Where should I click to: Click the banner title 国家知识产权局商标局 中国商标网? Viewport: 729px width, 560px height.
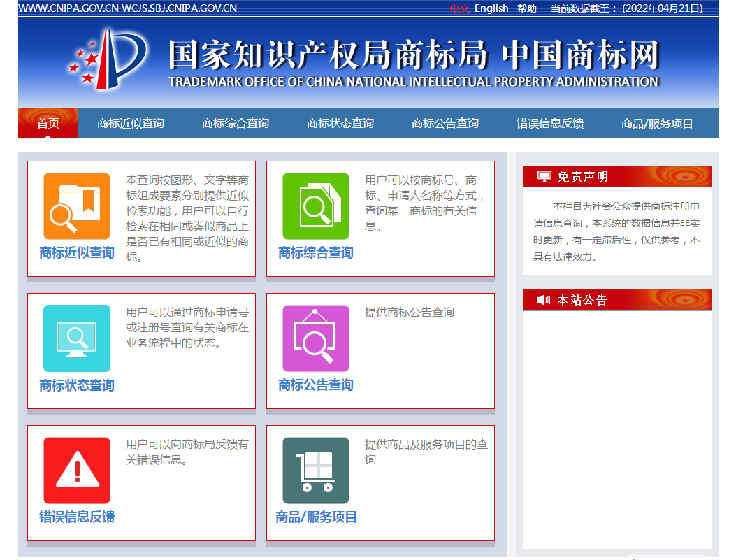coord(414,55)
